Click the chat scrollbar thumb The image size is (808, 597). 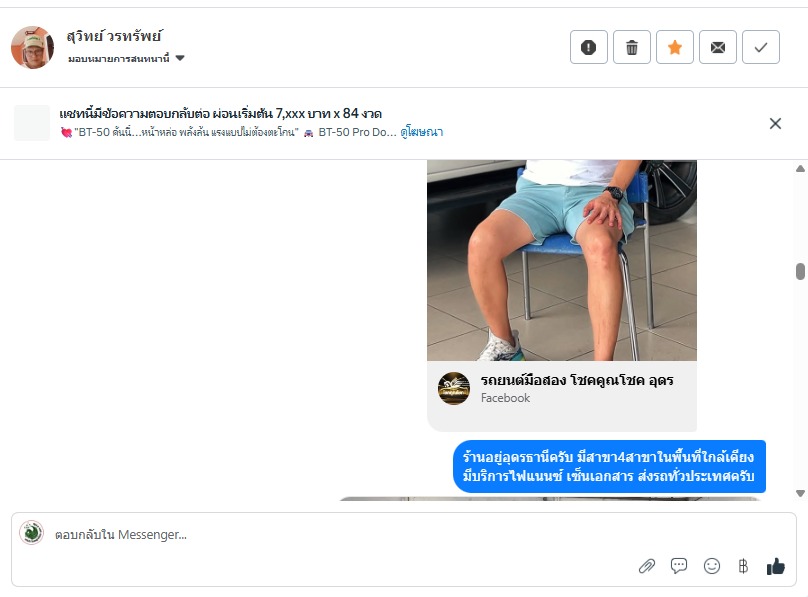tap(800, 271)
